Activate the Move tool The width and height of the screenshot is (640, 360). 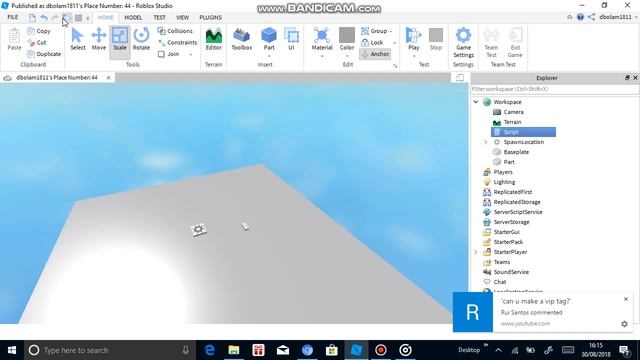[99, 40]
